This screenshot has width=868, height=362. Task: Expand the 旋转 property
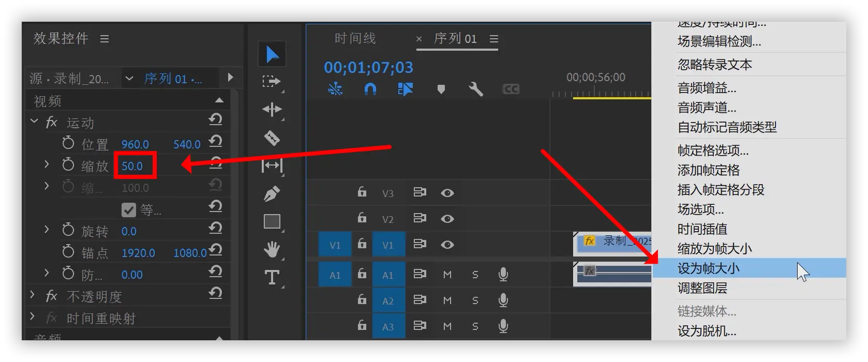[x=47, y=229]
